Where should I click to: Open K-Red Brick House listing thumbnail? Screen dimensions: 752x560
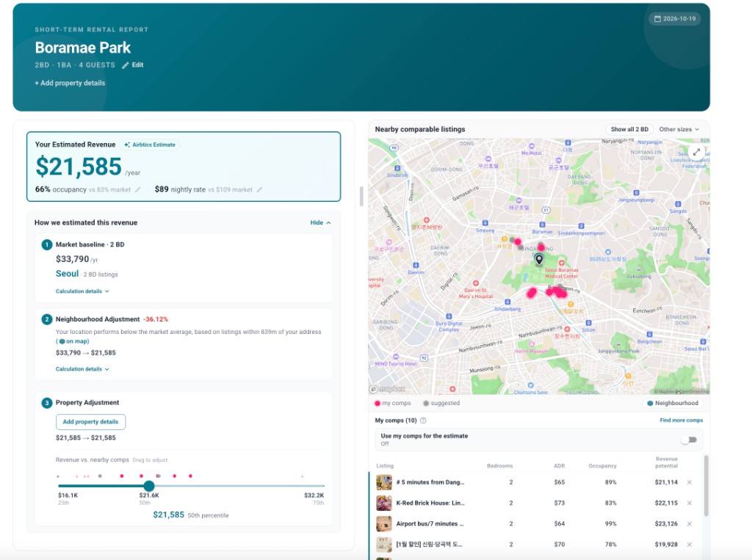pos(383,503)
